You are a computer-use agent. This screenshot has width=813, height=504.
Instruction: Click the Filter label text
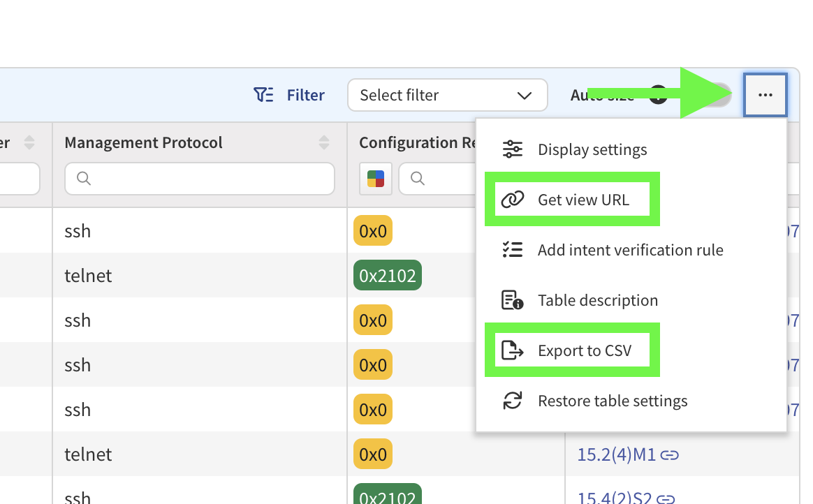[x=306, y=95]
